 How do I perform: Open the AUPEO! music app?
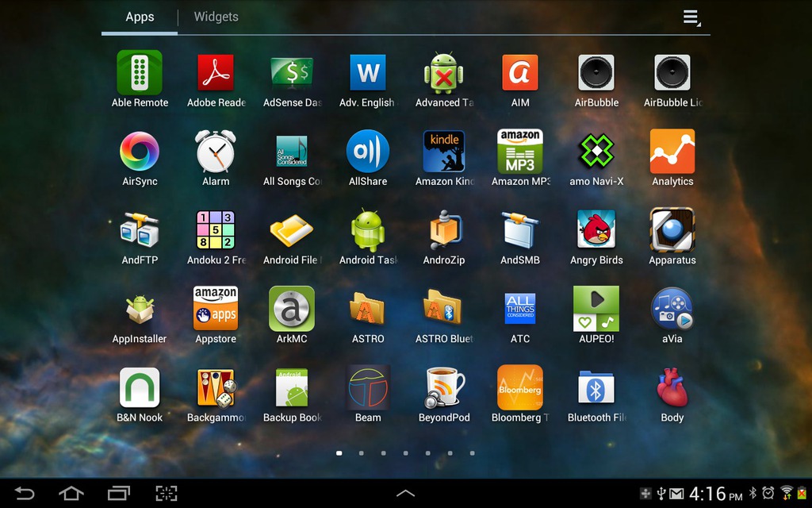(x=596, y=309)
